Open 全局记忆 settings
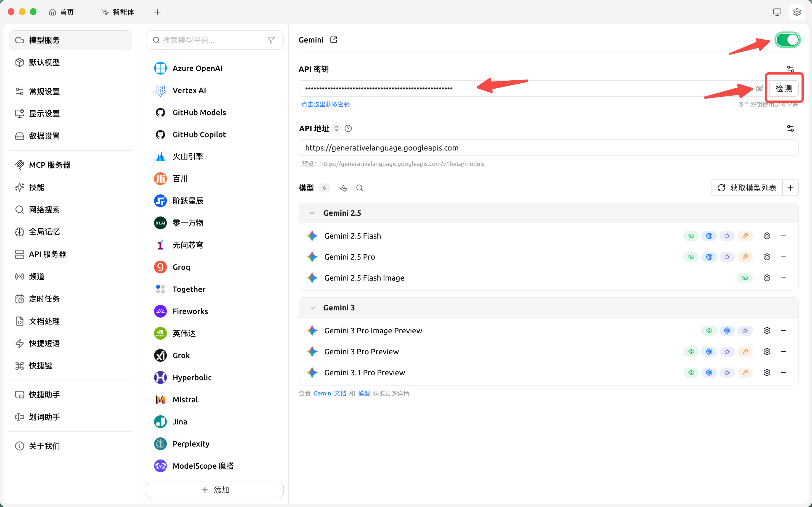The image size is (812, 507). pyautogui.click(x=70, y=232)
